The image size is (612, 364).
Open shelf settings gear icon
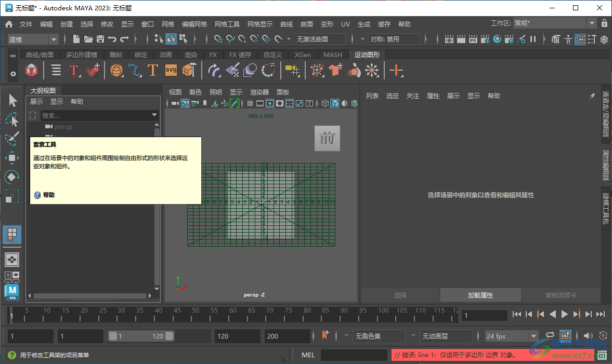(13, 74)
